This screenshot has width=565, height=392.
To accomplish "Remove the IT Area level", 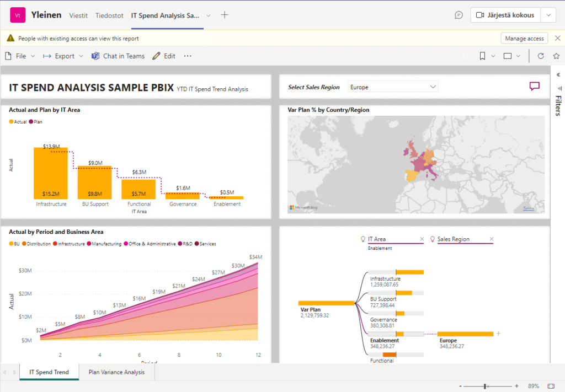I will click(422, 239).
